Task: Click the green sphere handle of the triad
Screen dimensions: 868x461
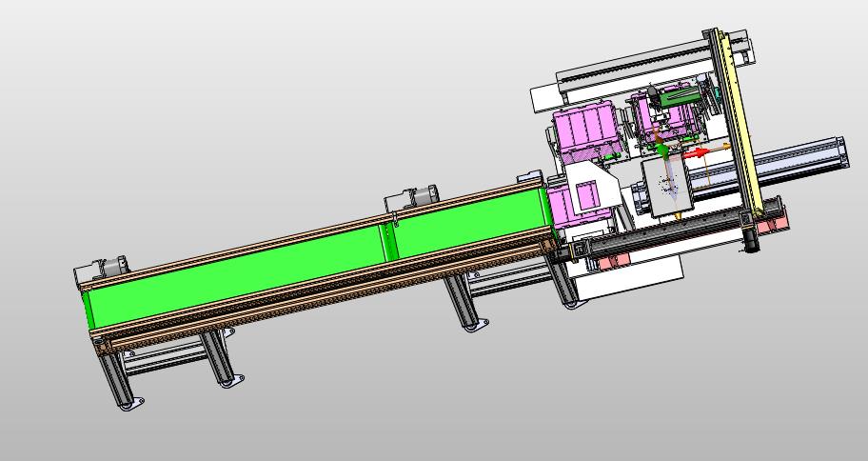Action: click(x=661, y=149)
